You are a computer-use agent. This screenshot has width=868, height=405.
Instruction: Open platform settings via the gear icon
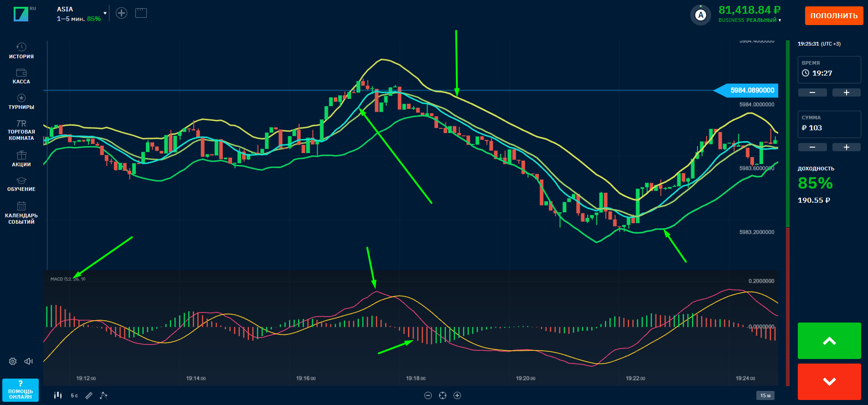click(x=13, y=361)
